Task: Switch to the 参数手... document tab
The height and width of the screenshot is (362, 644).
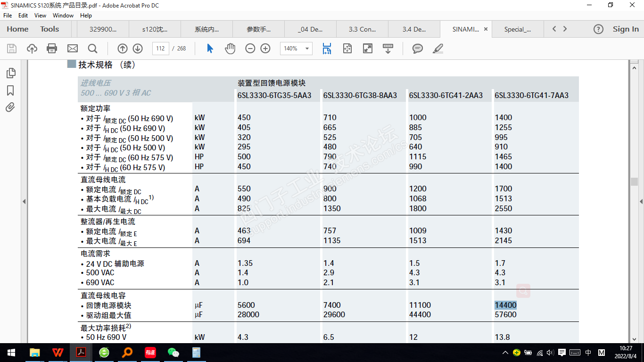Action: click(x=258, y=29)
